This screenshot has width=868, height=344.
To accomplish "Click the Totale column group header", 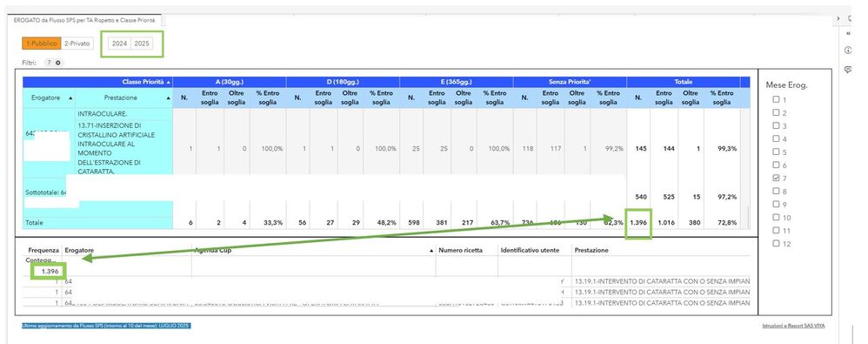I will coord(683,82).
